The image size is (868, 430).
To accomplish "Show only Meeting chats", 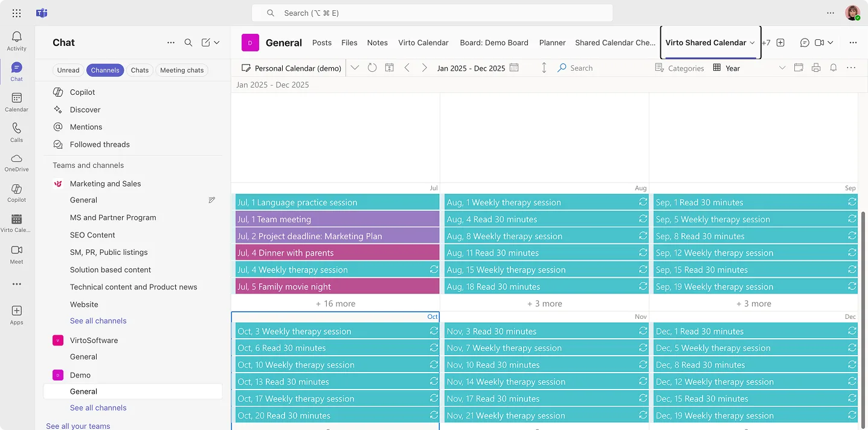I will point(181,70).
